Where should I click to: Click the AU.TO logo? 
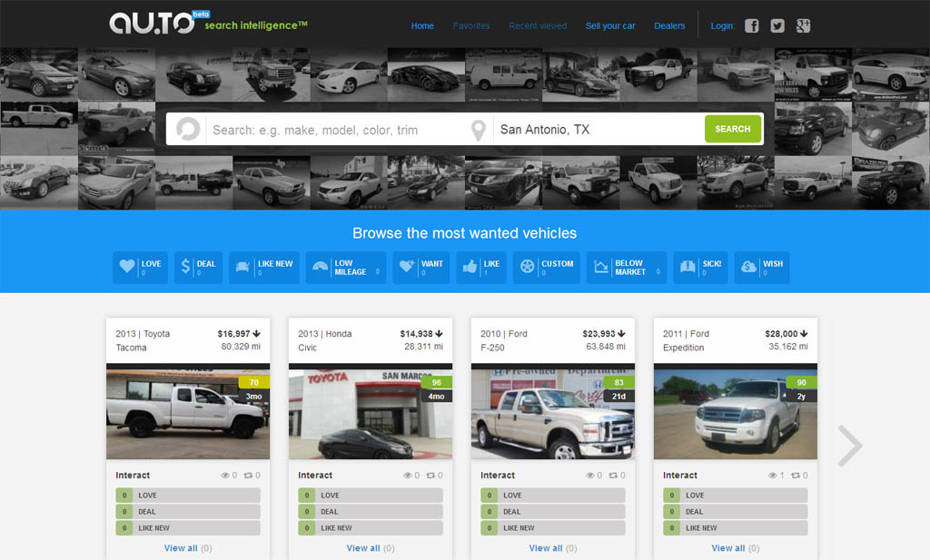coord(152,23)
